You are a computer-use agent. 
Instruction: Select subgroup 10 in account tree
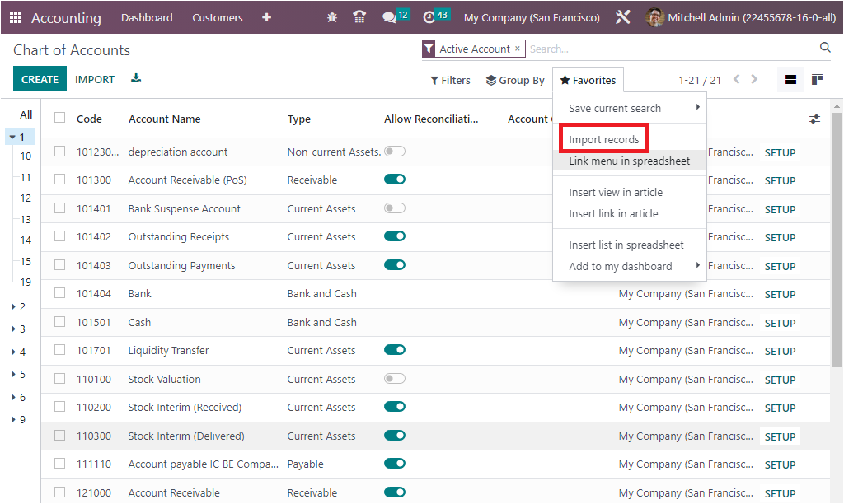tap(26, 156)
